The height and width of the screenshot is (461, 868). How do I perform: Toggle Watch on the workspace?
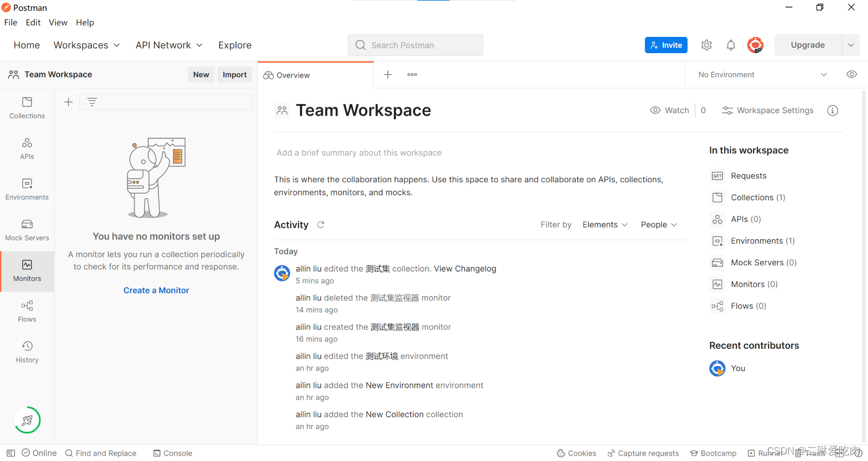coord(669,111)
